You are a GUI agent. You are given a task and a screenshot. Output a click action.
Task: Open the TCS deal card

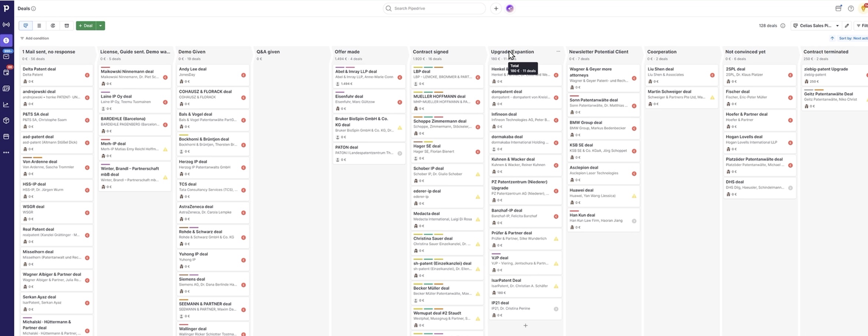[212, 190]
